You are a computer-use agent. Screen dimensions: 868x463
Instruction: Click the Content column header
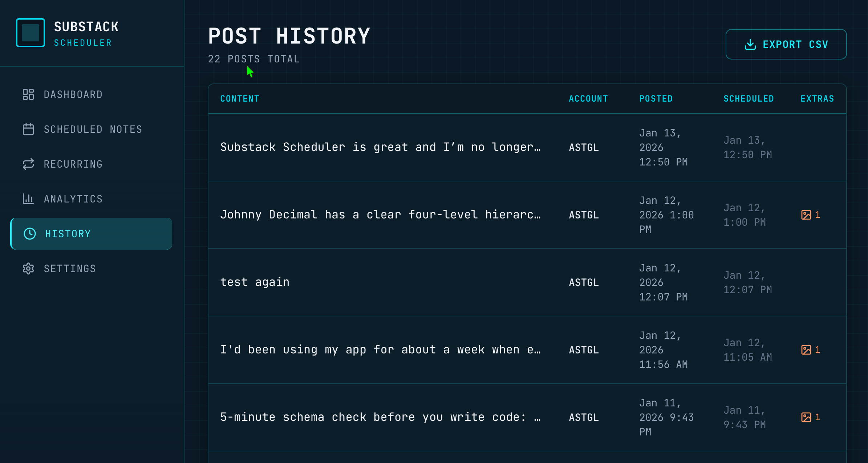pyautogui.click(x=240, y=99)
